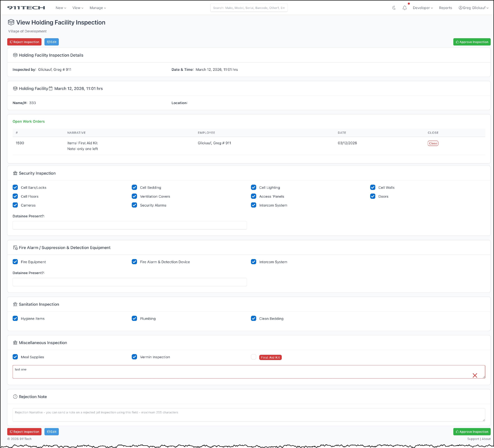Toggle dark mode moon icon
494x448 pixels.
394,8
